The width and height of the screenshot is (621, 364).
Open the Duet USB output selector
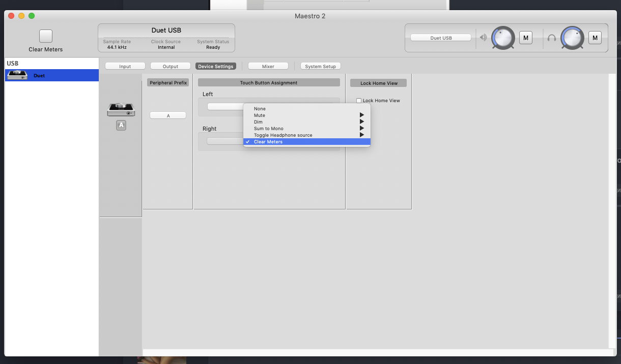441,38
